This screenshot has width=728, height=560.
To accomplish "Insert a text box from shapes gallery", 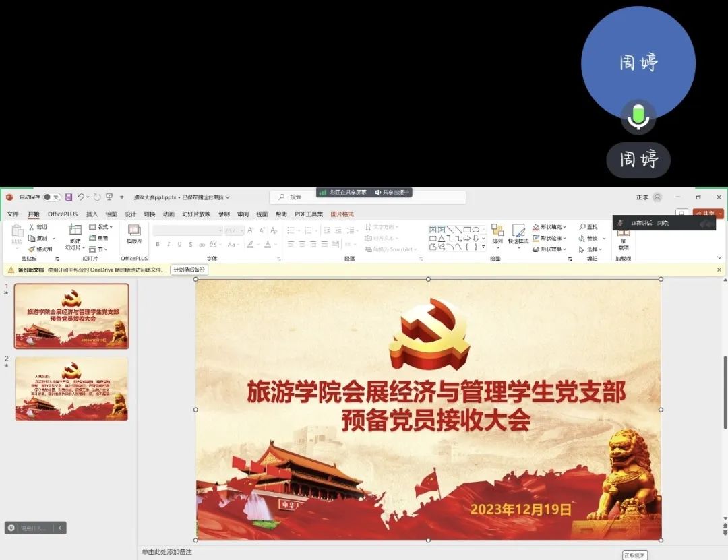I will (433, 230).
